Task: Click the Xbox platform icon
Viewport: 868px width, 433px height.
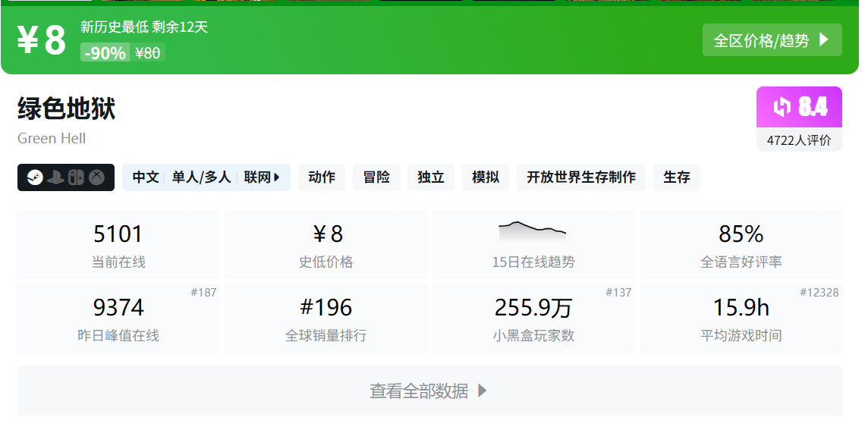Action: (x=97, y=177)
